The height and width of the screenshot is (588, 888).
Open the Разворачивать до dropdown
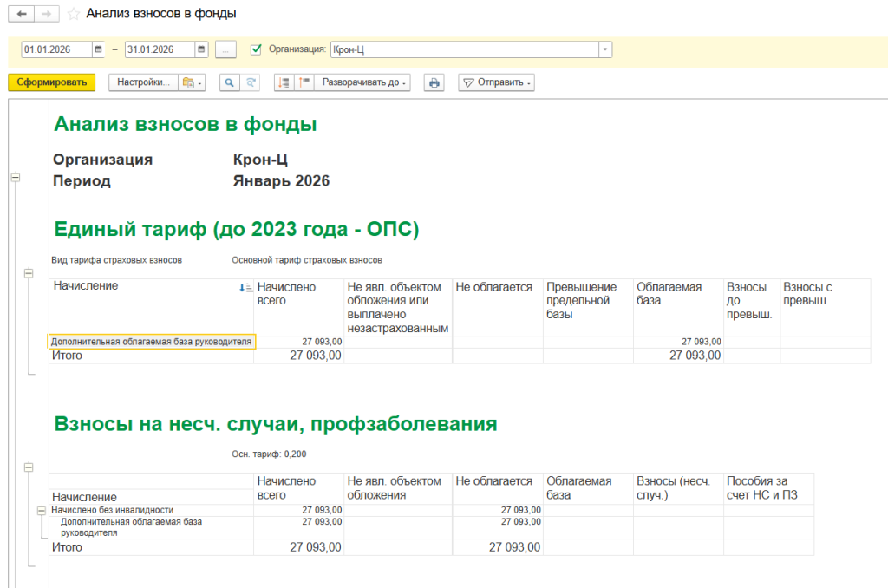pyautogui.click(x=362, y=82)
